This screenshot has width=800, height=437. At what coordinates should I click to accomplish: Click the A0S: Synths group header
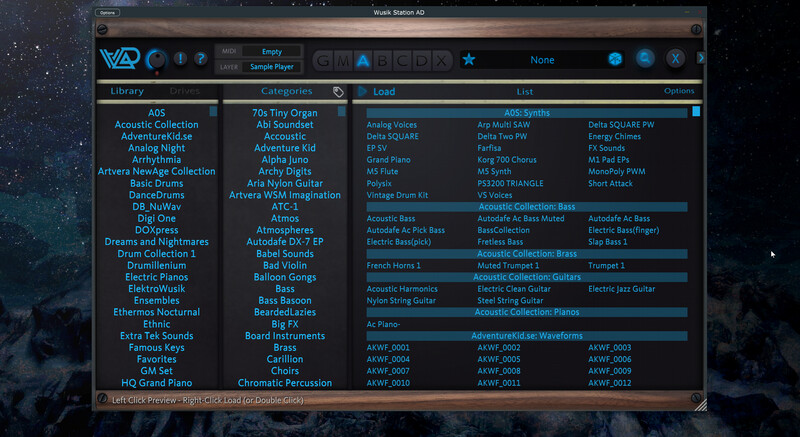tap(527, 113)
